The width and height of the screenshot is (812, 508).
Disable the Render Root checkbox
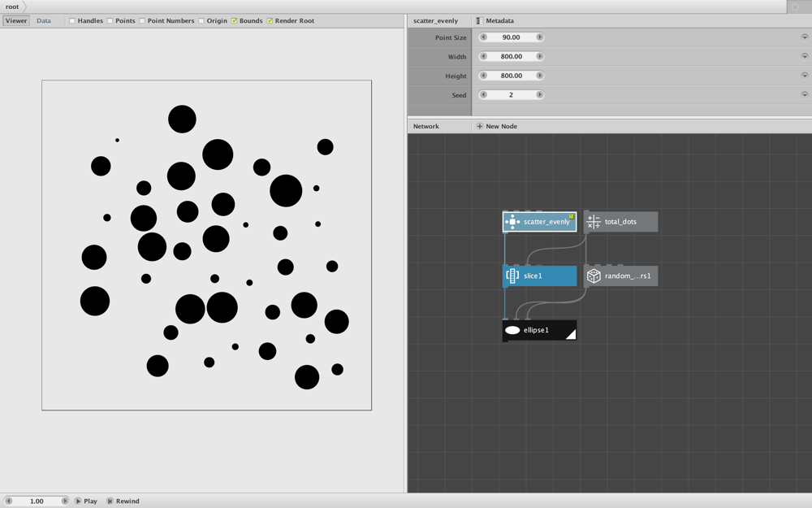tap(270, 21)
